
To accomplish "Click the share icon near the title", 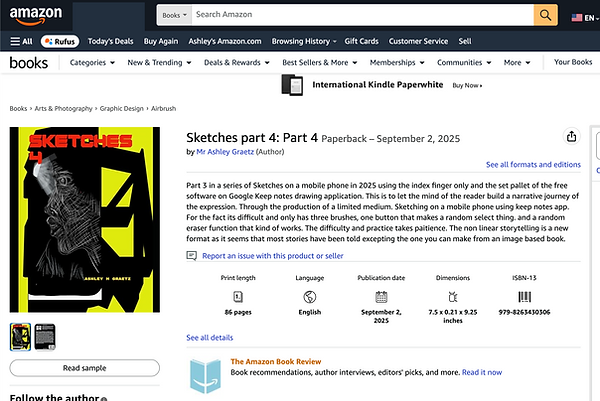I will pos(571,136).
